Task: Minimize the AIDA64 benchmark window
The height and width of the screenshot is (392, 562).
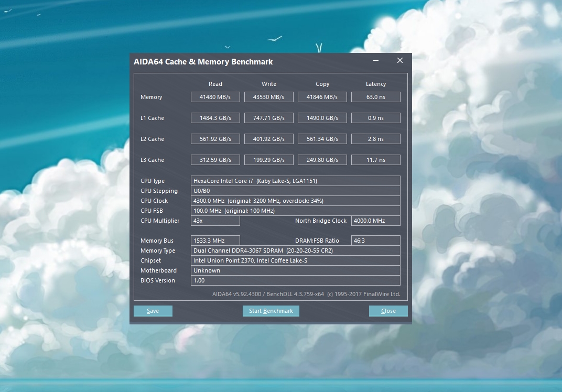Action: click(376, 61)
